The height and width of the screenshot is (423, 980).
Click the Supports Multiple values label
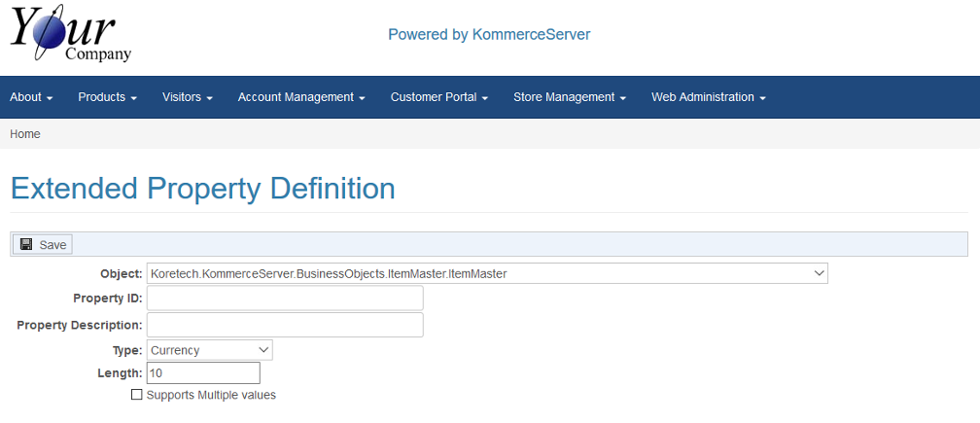click(x=211, y=396)
